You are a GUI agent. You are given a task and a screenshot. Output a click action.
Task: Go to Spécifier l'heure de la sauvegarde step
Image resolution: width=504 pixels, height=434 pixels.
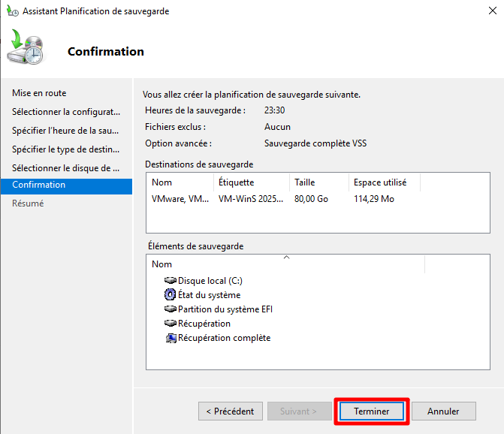66,130
